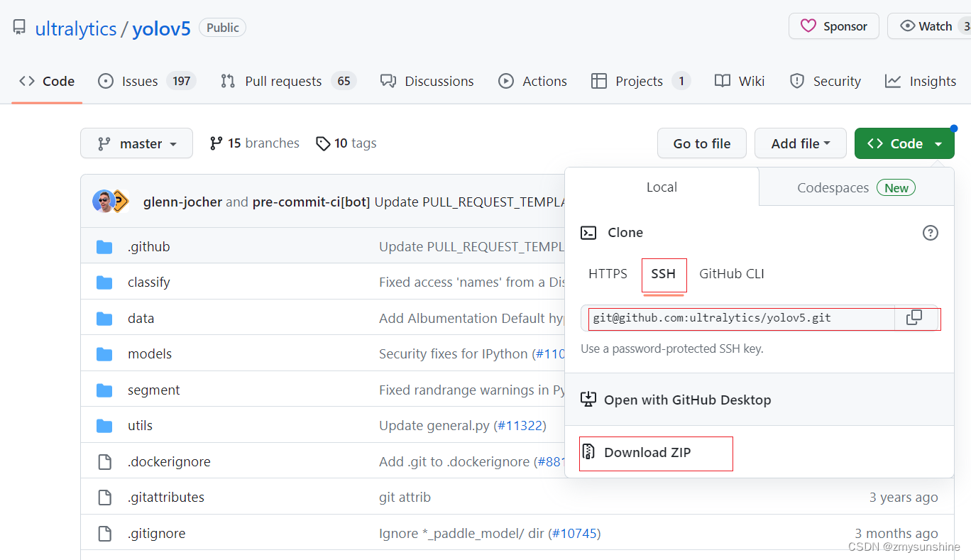This screenshot has height=560, width=971.
Task: Open the .dockerignore file
Action: tap(169, 462)
